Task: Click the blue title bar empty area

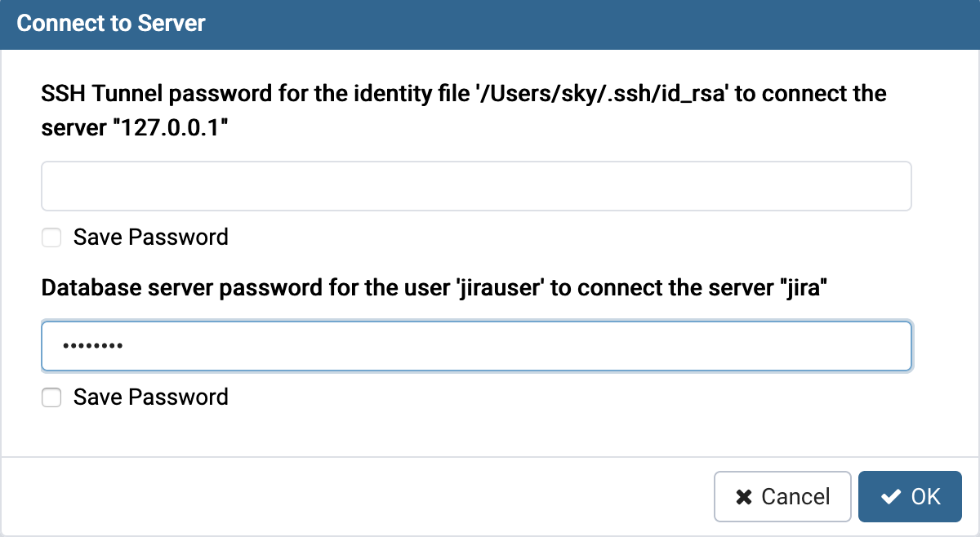Action: [572, 23]
